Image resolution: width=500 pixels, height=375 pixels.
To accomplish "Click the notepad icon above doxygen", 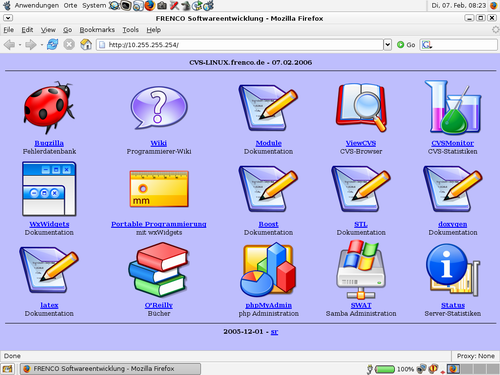I will tap(453, 189).
